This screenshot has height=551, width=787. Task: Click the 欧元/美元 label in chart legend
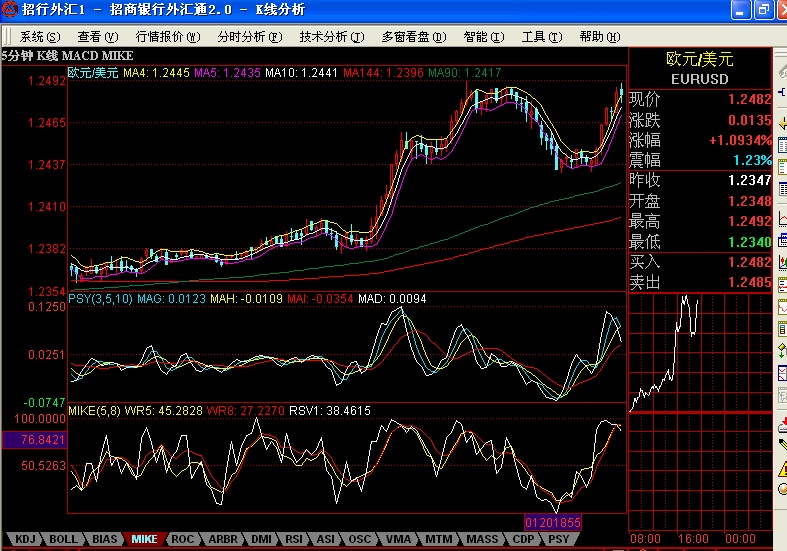click(93, 73)
